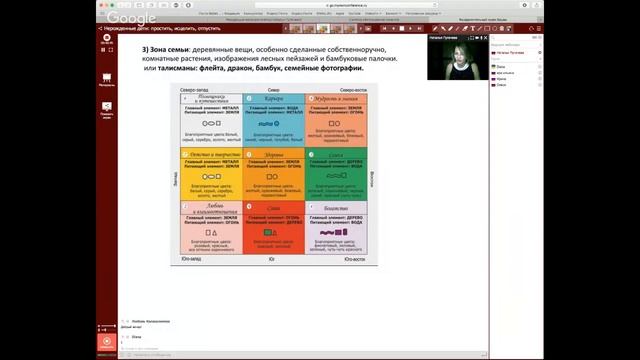Step to the previous slide arrow
Image resolution: width=640 pixels, height=360 pixels.
pyautogui.click(x=394, y=29)
